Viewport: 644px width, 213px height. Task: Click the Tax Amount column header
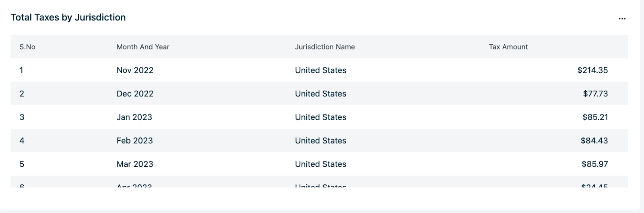508,47
